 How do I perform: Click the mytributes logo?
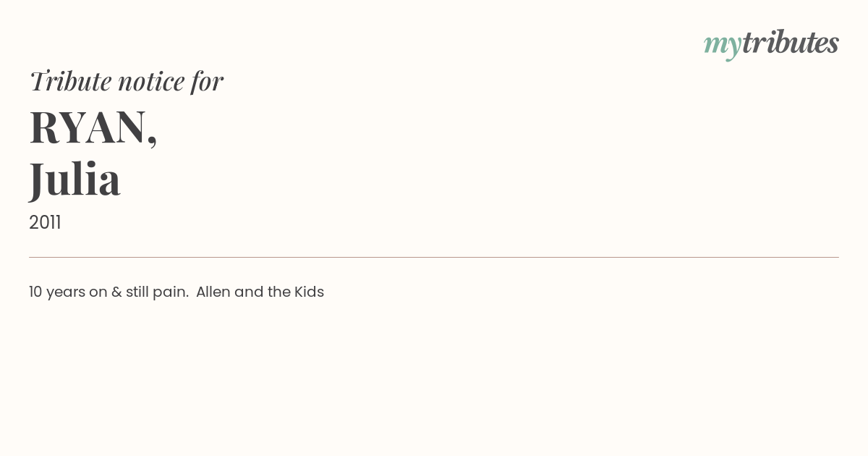(x=771, y=44)
